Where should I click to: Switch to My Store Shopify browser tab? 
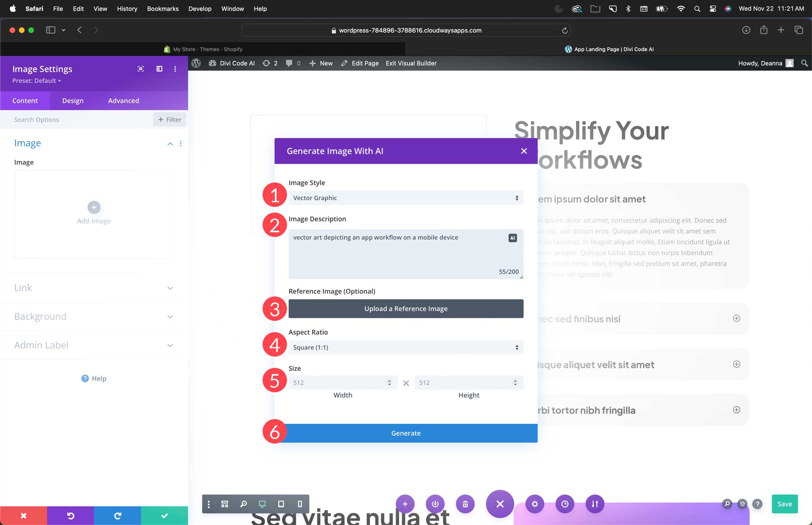click(203, 49)
